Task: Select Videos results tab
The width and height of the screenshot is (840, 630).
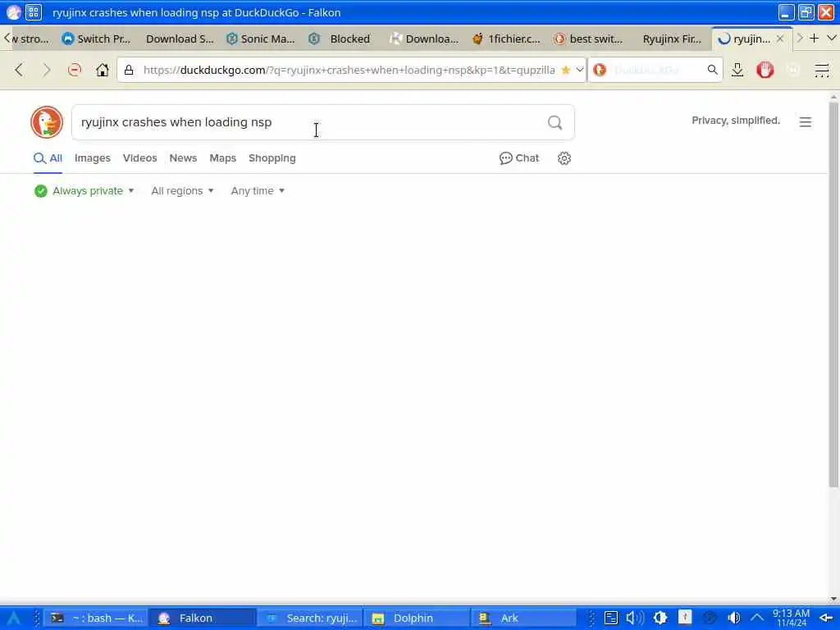Action: [139, 158]
